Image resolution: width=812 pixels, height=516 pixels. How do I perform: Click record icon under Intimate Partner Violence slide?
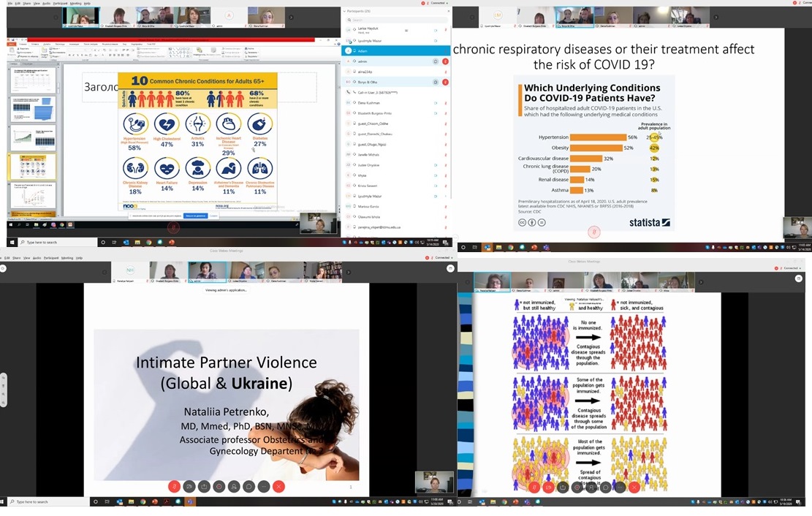[219, 486]
